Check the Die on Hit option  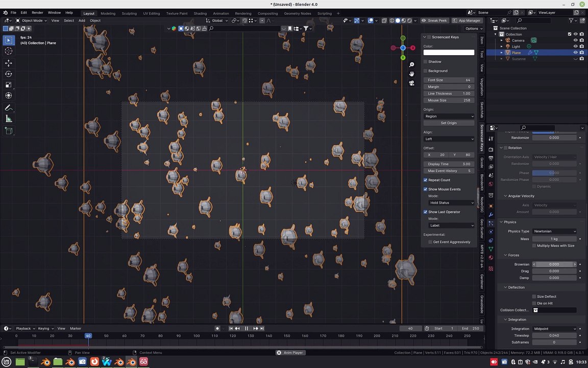tap(534, 303)
